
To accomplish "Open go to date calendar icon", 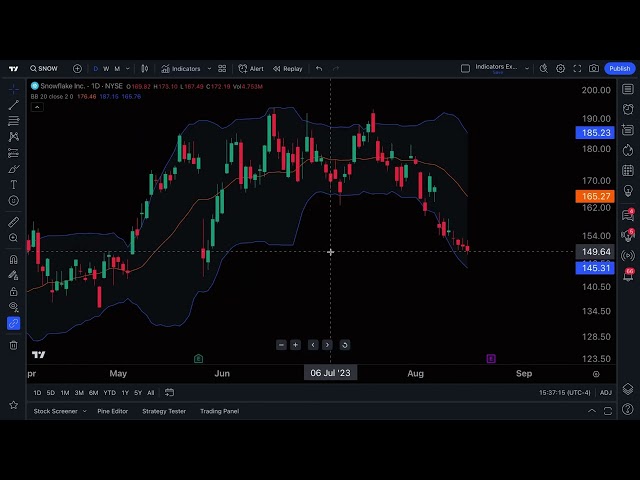I will pos(169,393).
